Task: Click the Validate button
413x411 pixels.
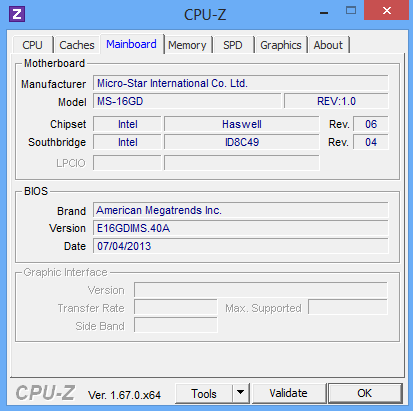Action: [x=288, y=393]
